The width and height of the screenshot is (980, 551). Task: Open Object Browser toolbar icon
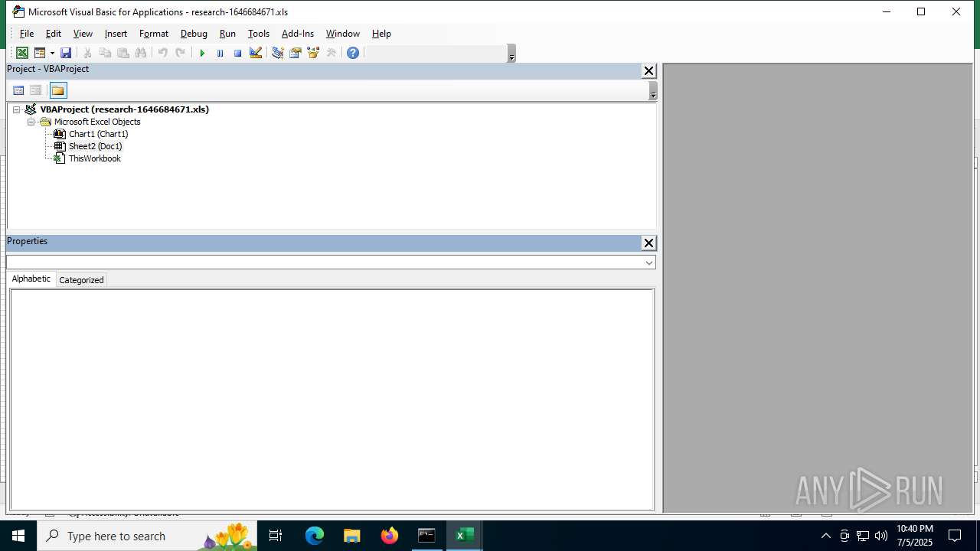point(312,53)
